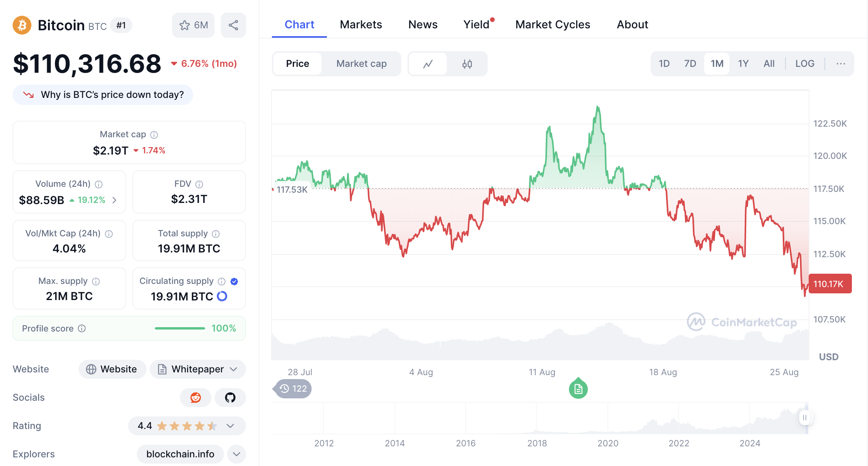Select the Price toggle

pos(297,64)
